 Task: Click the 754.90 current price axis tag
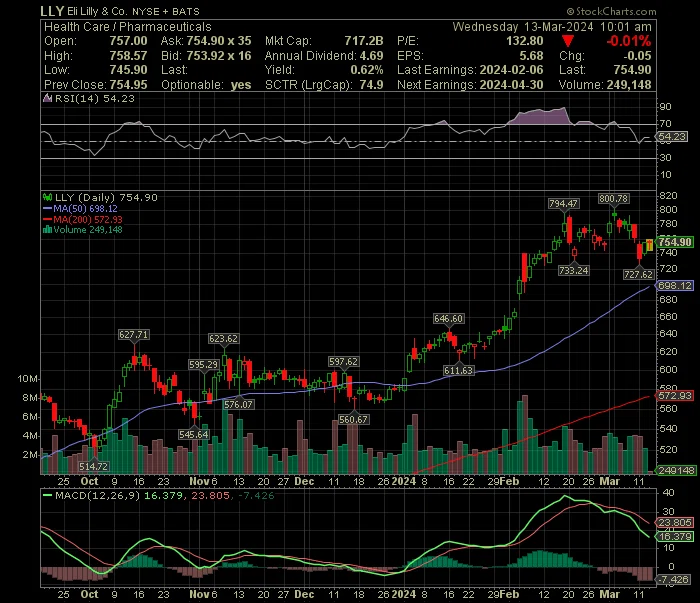pyautogui.click(x=675, y=242)
